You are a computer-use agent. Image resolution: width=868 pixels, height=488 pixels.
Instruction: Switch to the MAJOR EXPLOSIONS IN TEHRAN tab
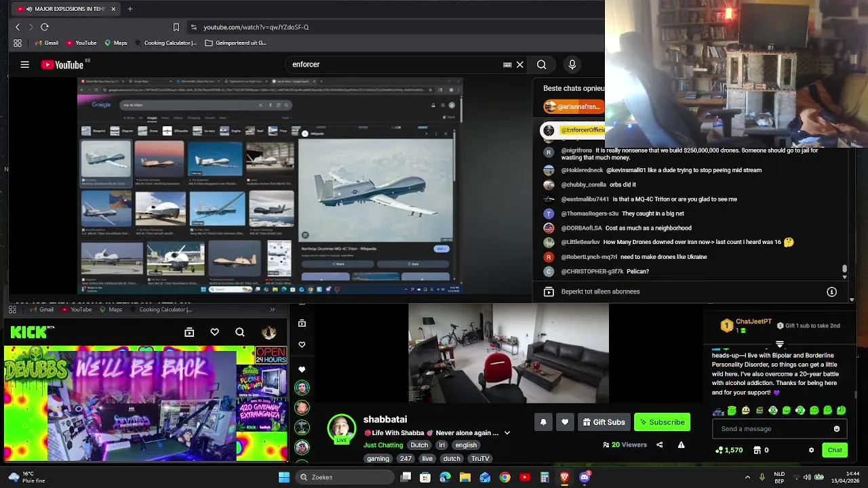[66, 9]
